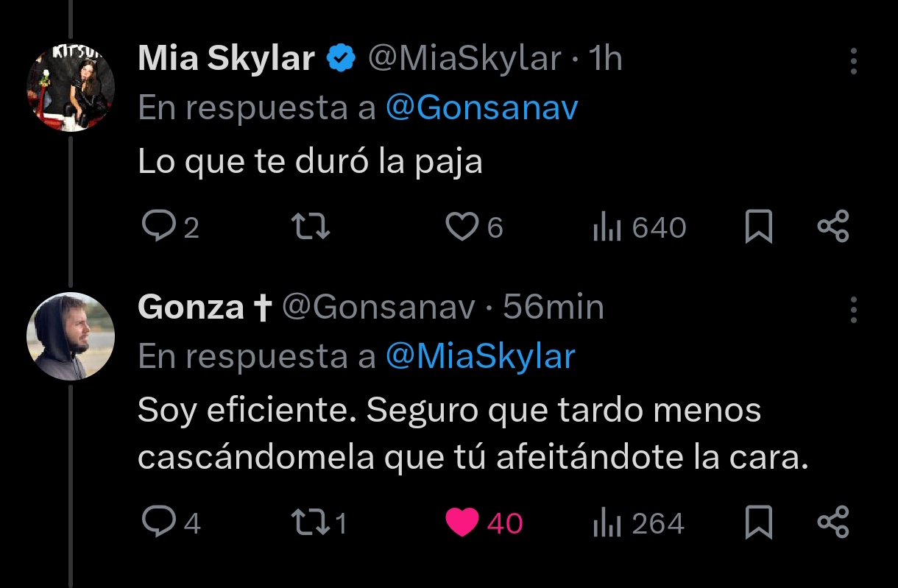Open Mia Skylar's profile picture
The height and width of the screenshot is (588, 898).
point(71,87)
